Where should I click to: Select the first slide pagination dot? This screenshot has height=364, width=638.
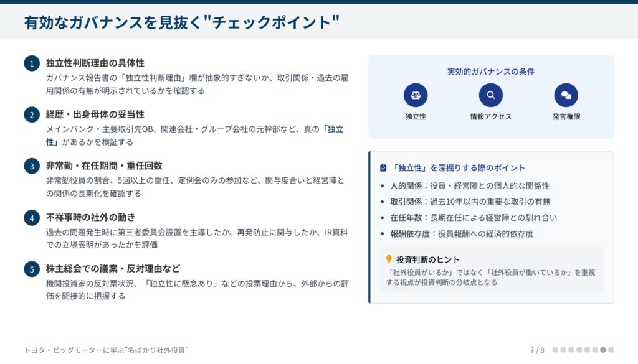[555, 350]
